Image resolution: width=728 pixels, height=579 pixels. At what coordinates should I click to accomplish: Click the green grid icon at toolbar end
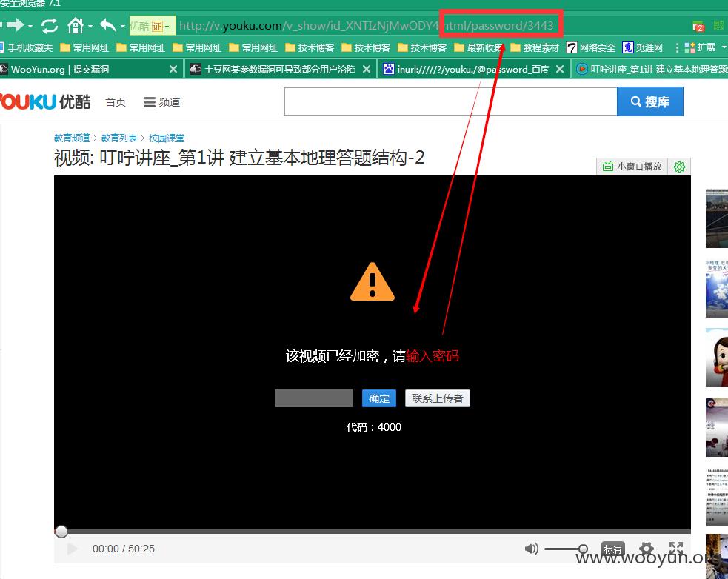coord(718,25)
